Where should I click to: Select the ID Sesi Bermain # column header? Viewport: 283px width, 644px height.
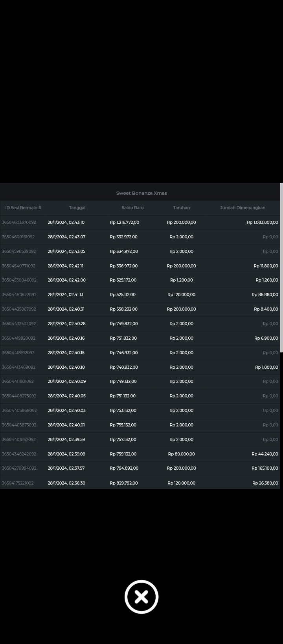click(x=23, y=208)
